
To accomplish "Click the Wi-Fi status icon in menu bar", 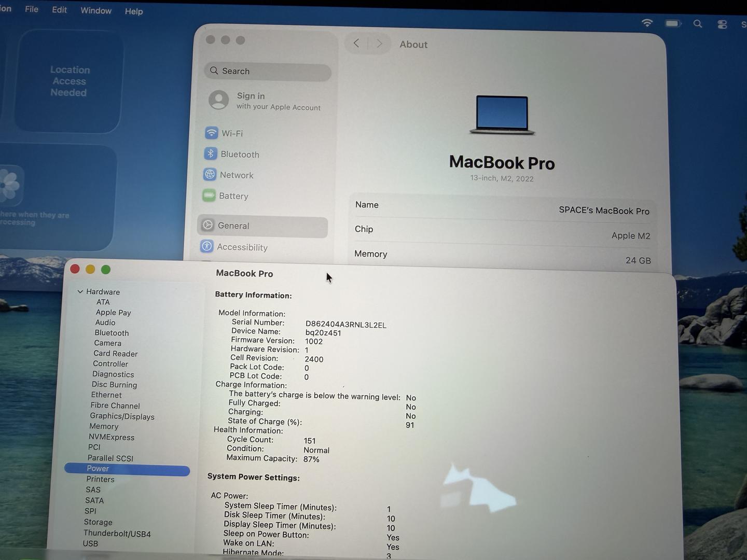I will (x=647, y=23).
